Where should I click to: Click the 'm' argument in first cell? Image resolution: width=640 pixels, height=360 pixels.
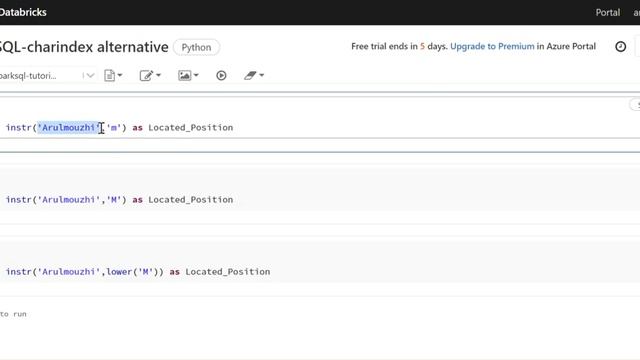114,128
